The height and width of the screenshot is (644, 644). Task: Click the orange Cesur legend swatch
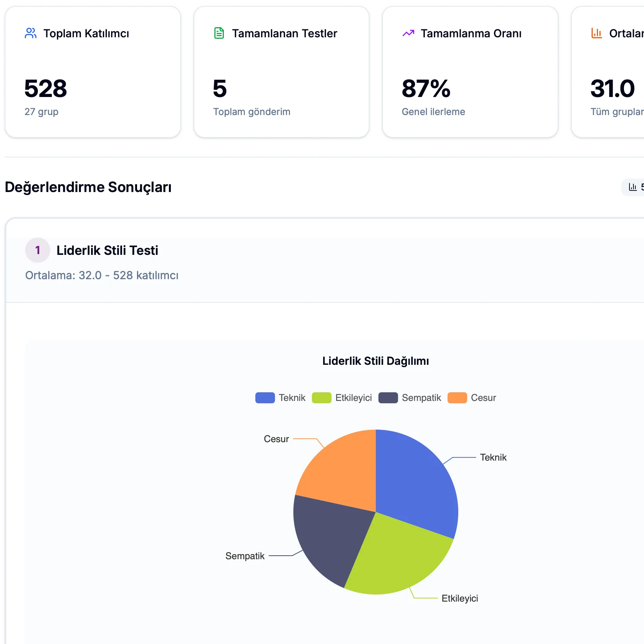pyautogui.click(x=457, y=398)
